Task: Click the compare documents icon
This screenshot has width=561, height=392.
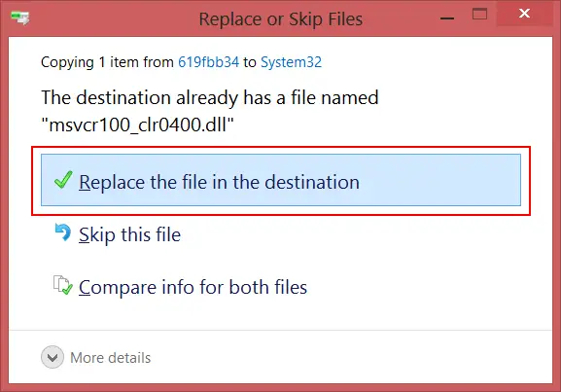Action: (x=63, y=285)
